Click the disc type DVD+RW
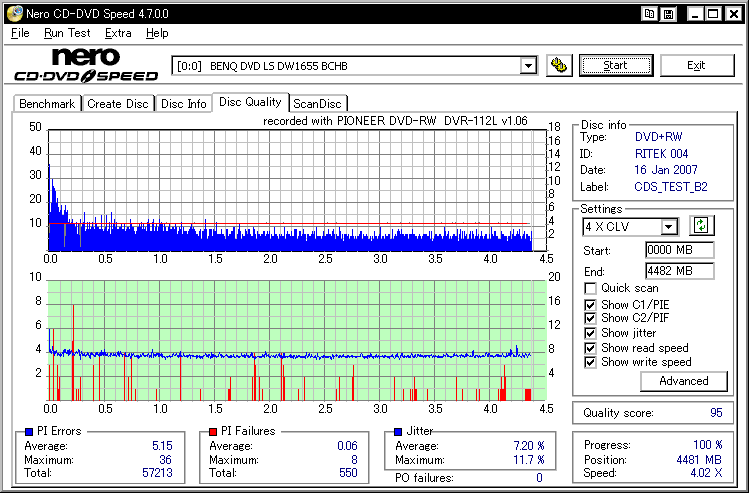The height and width of the screenshot is (493, 749). coord(658,137)
